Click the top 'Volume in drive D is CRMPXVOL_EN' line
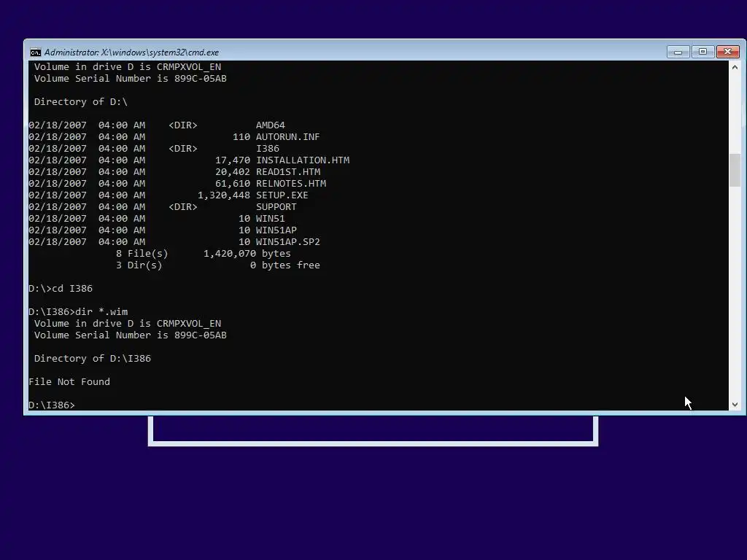 (127, 67)
